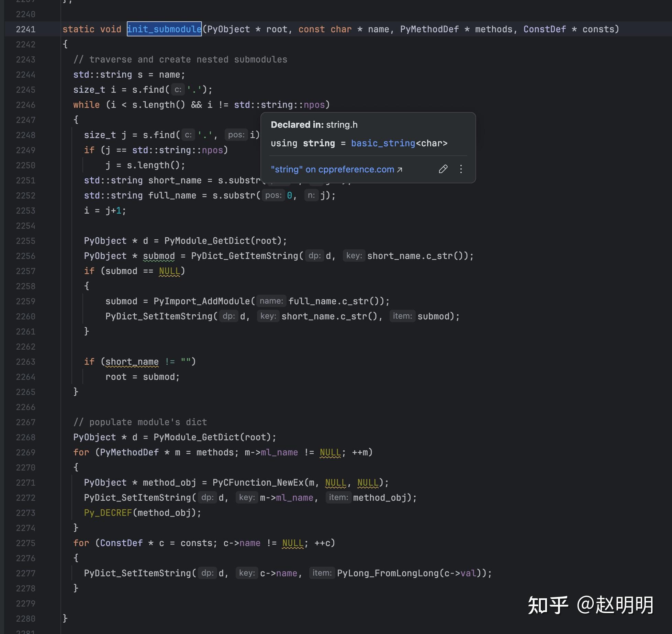Click the external-link arrow beside the cppreference link

[x=400, y=169]
